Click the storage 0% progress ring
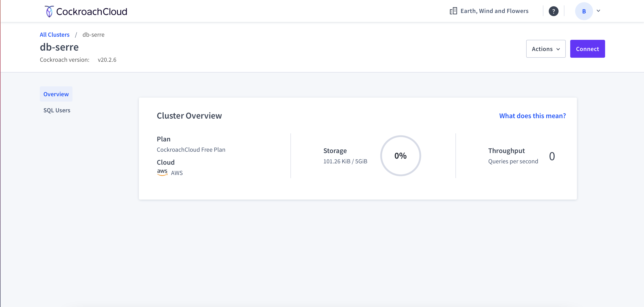644x307 pixels. point(400,156)
